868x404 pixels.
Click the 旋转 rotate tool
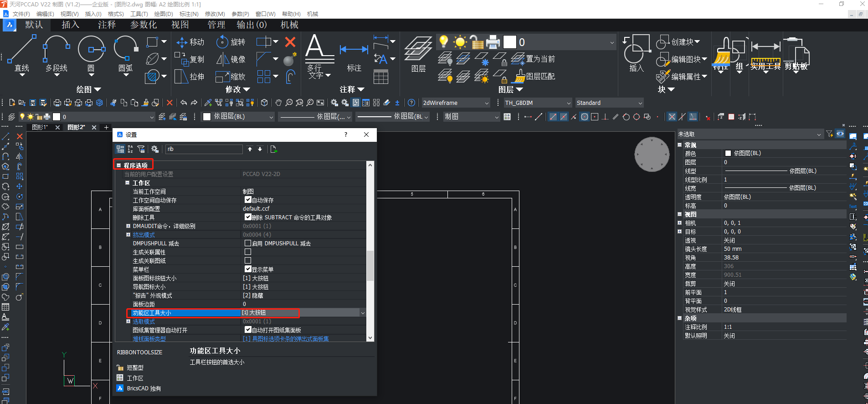pos(231,42)
